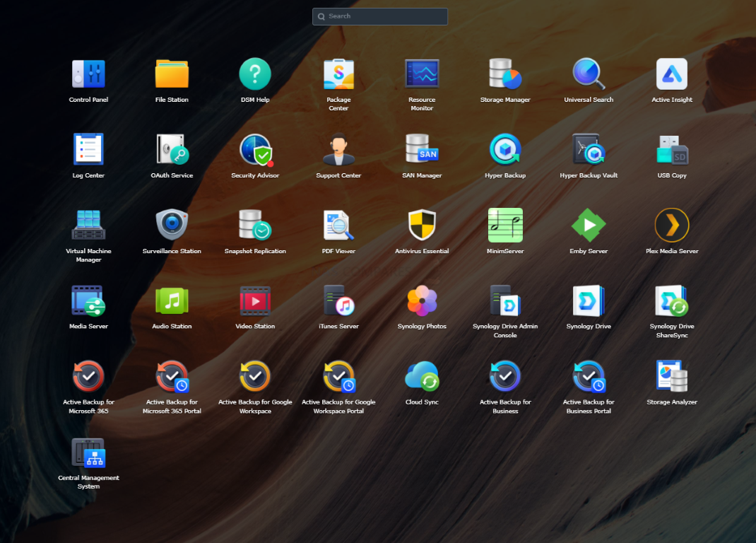Launch SAN Manager
This screenshot has height=543, width=756.
click(x=422, y=149)
